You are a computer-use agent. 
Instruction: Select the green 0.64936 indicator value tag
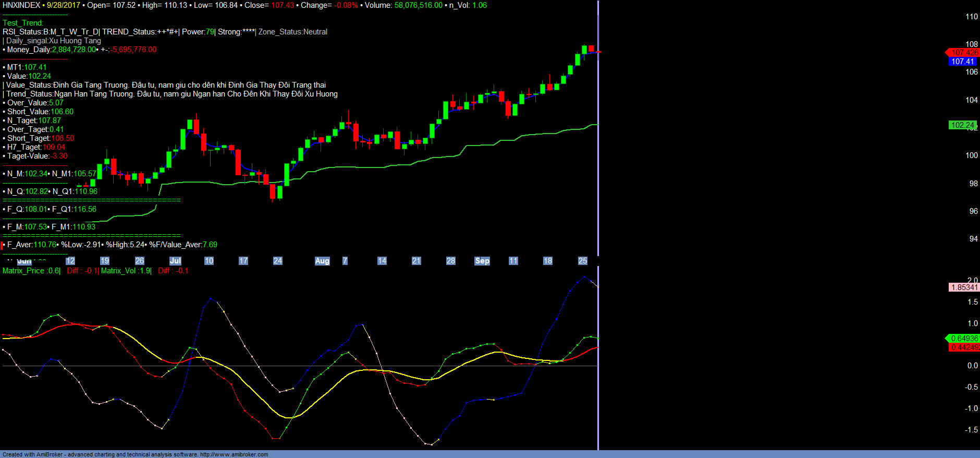[x=963, y=339]
